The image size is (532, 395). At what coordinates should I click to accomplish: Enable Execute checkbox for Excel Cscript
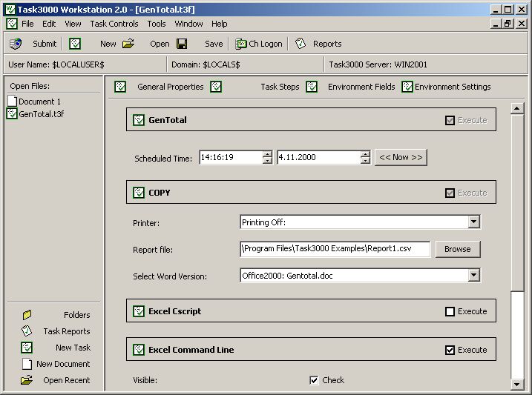450,311
